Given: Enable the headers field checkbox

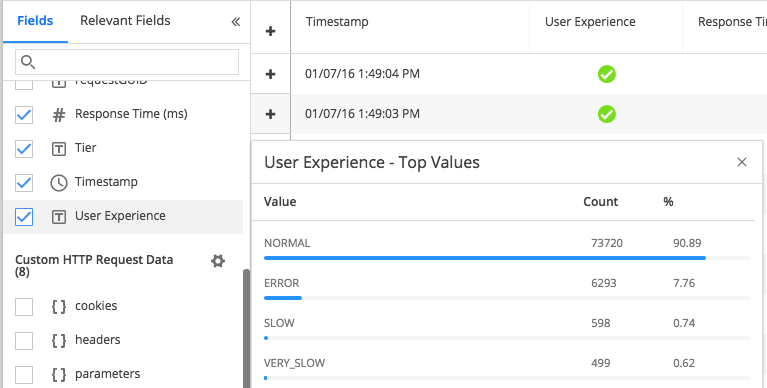Looking at the screenshot, I should coord(24,341).
